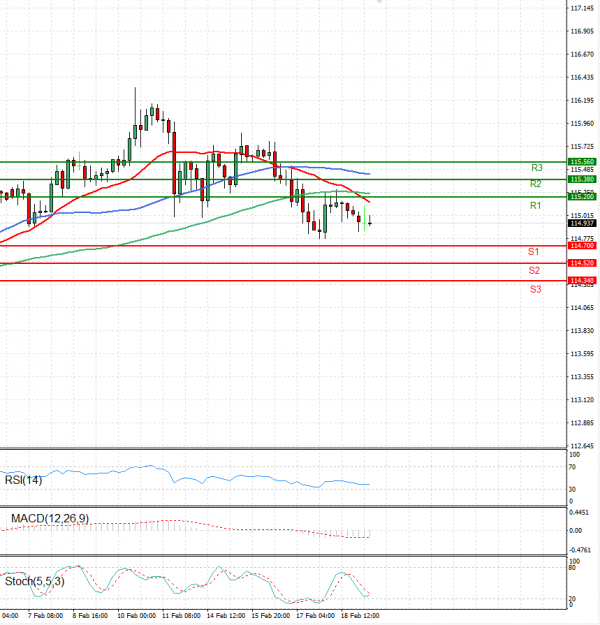
Task: Click the Stoch(5,5,3) indicator label
Action: click(34, 582)
